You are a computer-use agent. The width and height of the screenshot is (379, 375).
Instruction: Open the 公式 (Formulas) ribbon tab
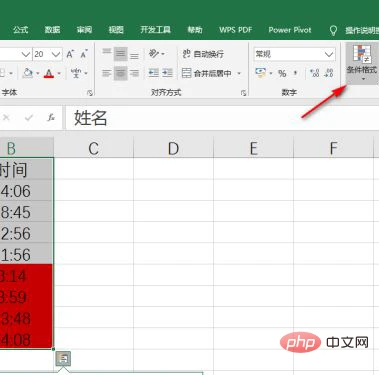21,30
